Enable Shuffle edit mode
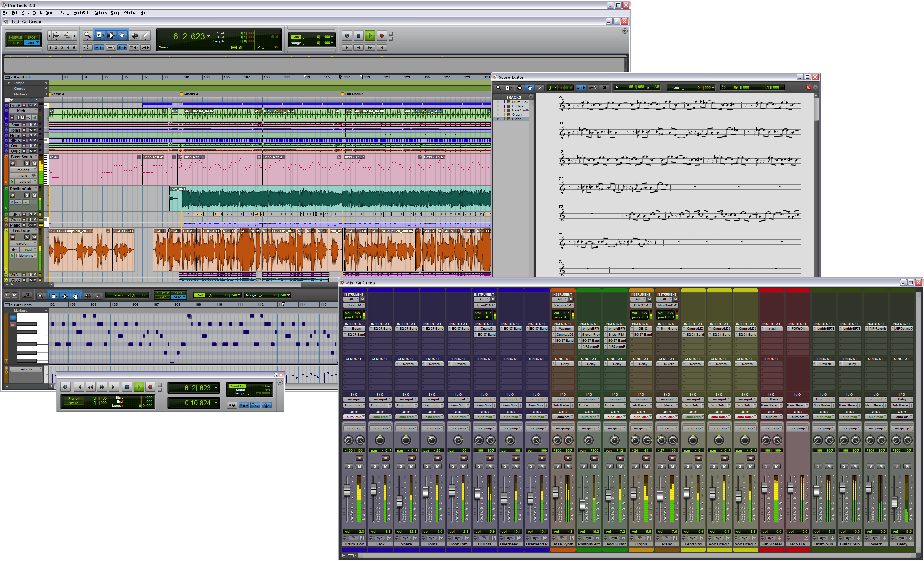Viewport: 924px width, 561px height. coord(16,38)
